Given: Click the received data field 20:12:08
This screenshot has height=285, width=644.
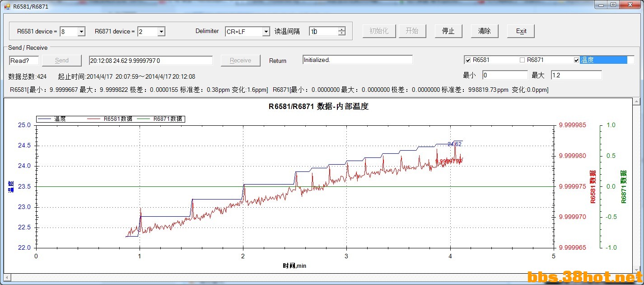Looking at the screenshot, I should tap(151, 61).
